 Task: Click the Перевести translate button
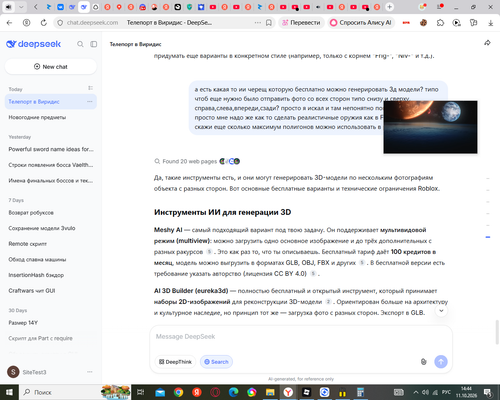pyautogui.click(x=301, y=23)
